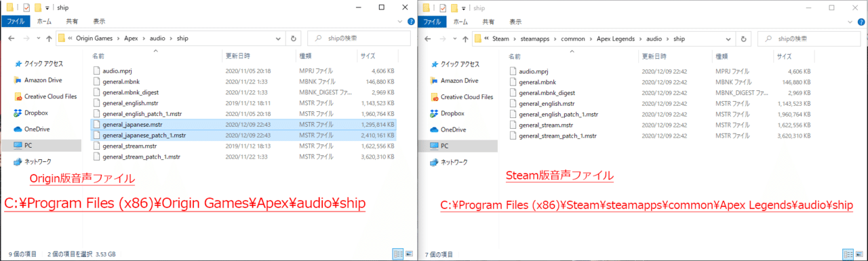868x261 pixels.
Task: Expand address history dropdown in Origin window
Action: [279, 38]
